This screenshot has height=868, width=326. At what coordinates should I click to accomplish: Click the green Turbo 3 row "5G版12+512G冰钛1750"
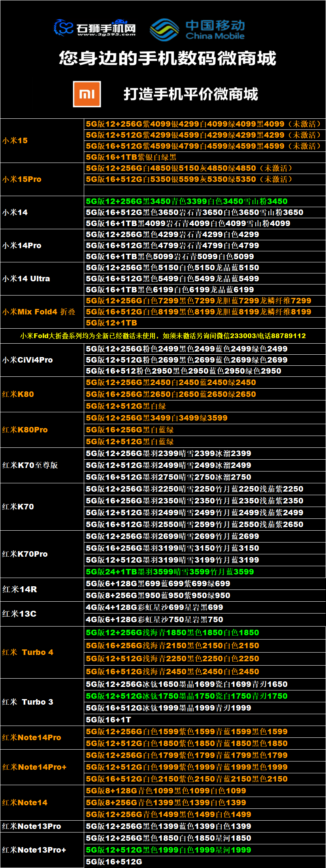click(x=205, y=696)
